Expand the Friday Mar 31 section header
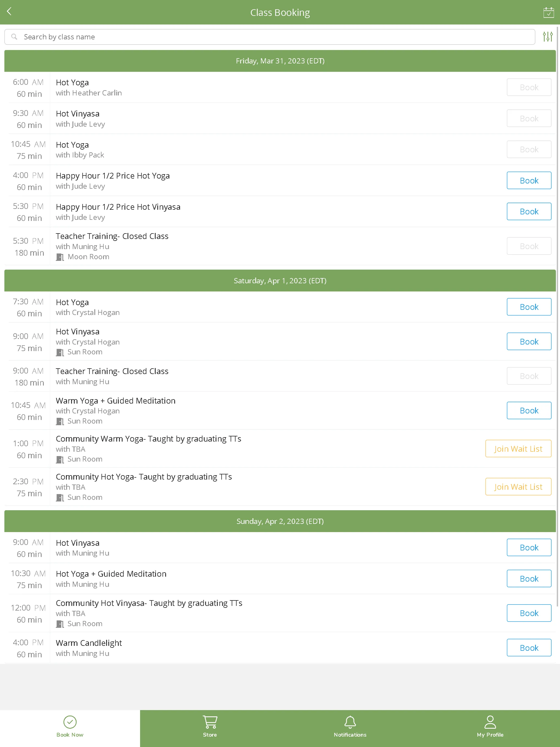Image resolution: width=560 pixels, height=747 pixels. [x=280, y=61]
